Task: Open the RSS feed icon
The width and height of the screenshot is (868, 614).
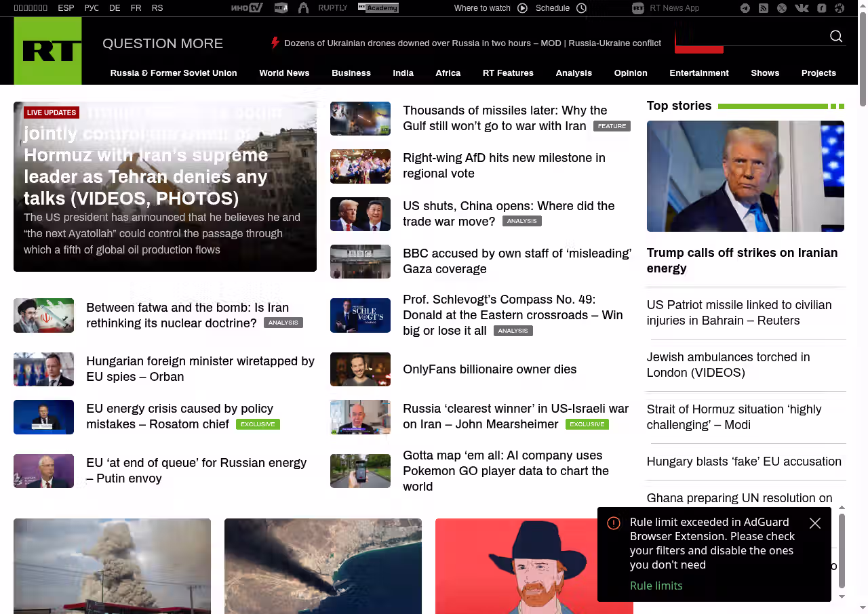Action: click(764, 8)
